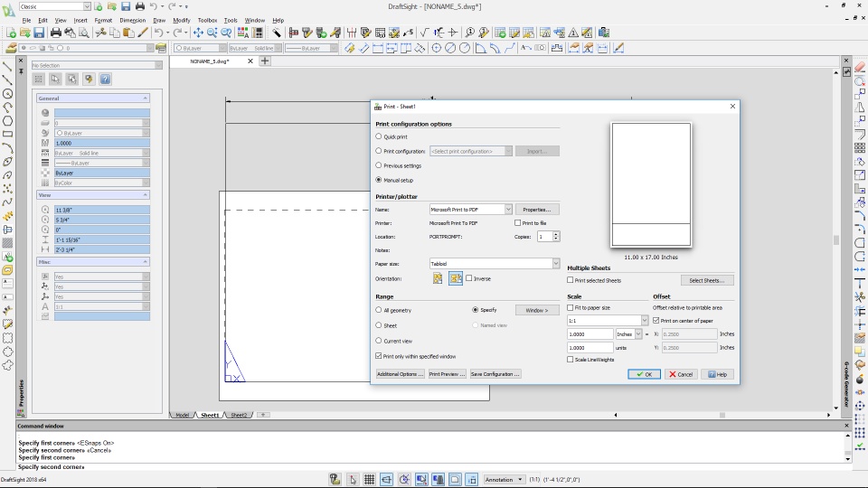Uncheck Print on center of paper
The height and width of the screenshot is (488, 868).
coord(656,320)
